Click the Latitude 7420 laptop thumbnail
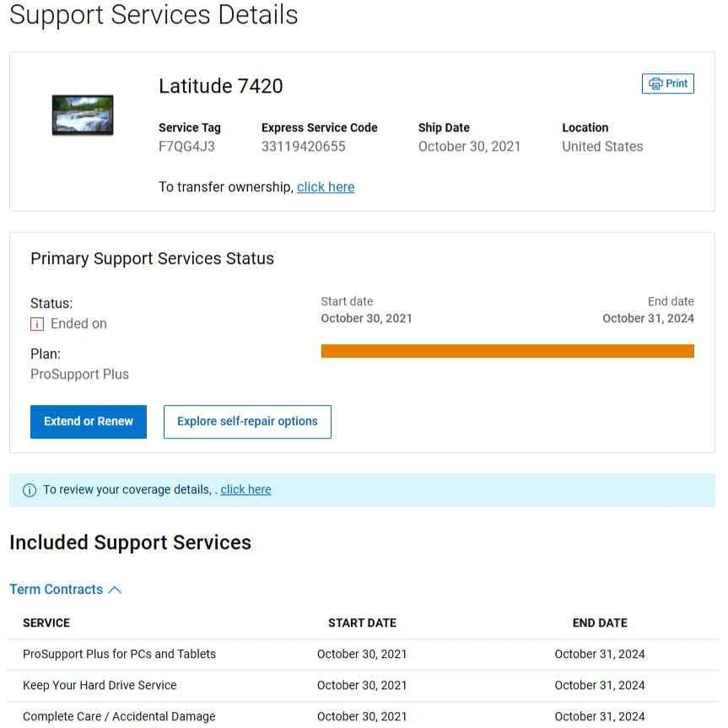The image size is (728, 728). point(83,116)
